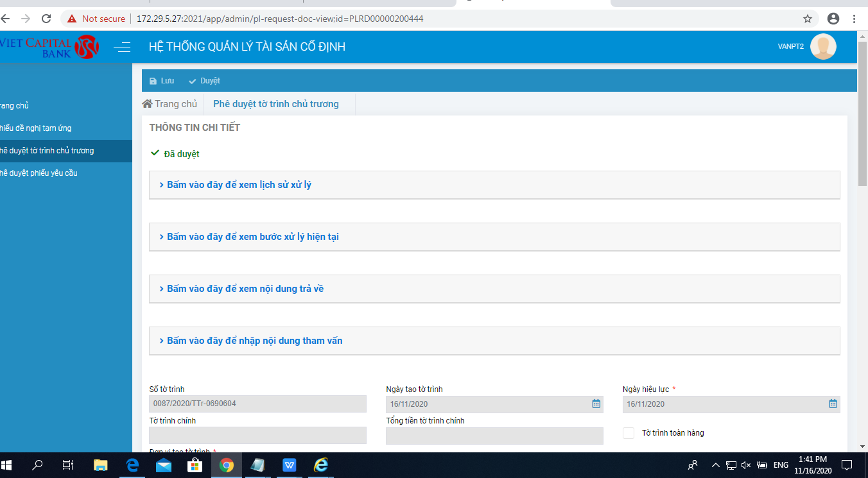Open the Chrome three-dot menu

pyautogui.click(x=855, y=19)
